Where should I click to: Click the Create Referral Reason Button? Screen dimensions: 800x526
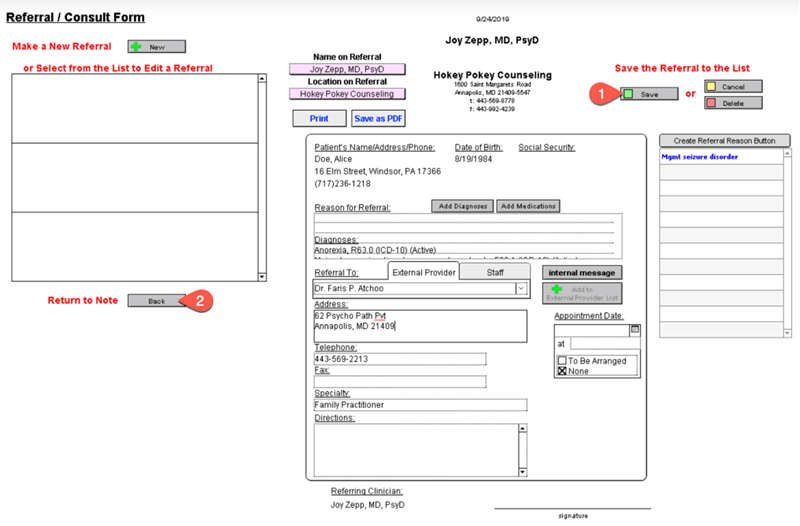(725, 141)
